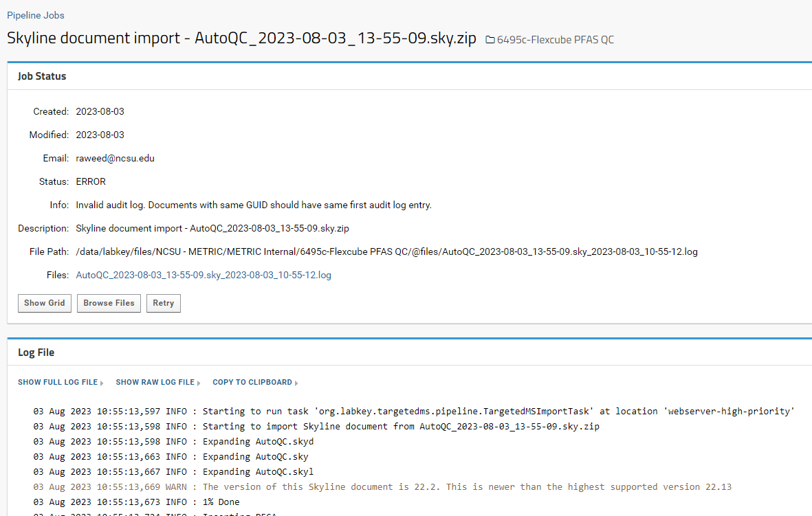812x516 pixels.
Task: Click the arrow after Show Full Log File
Action: pyautogui.click(x=102, y=383)
